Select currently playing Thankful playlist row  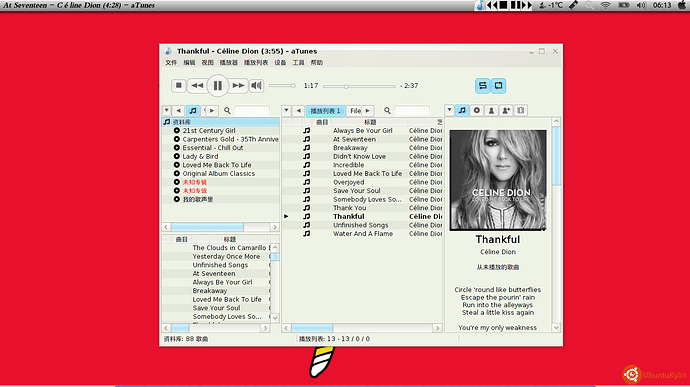click(362, 217)
